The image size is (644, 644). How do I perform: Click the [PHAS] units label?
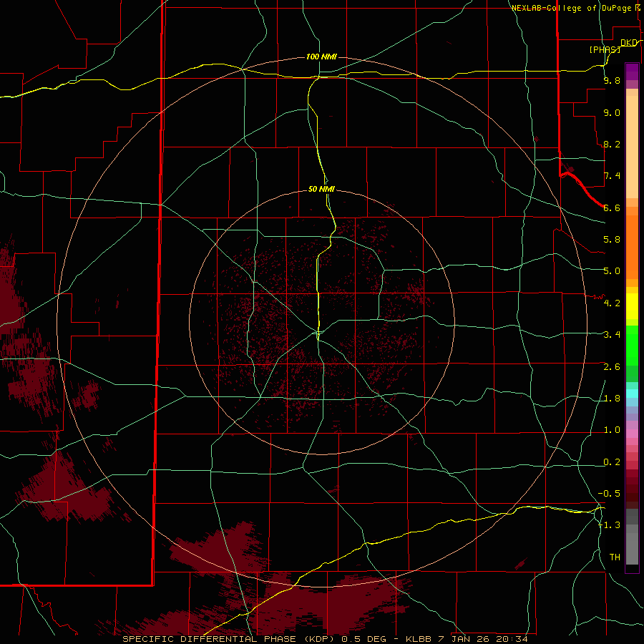[605, 49]
